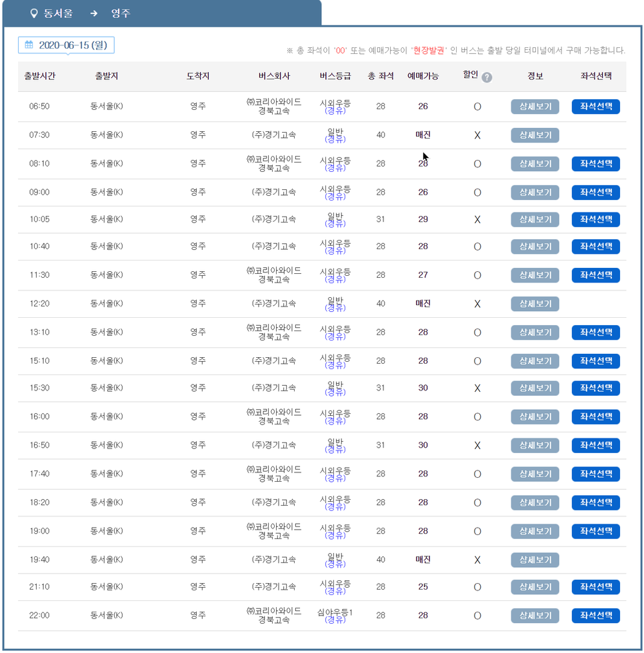Click the 버스등급 column header
Viewport: 644px width, 653px height.
pos(335,76)
